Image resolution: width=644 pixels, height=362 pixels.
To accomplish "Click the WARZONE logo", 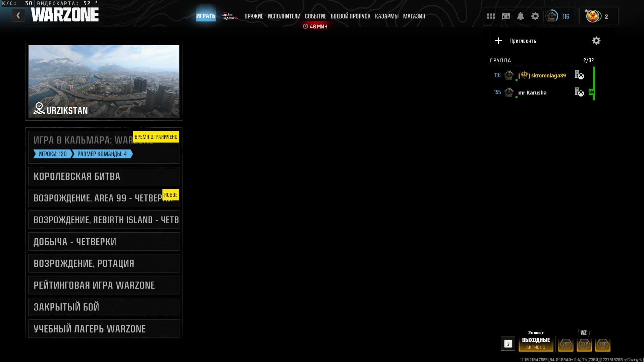I will click(x=65, y=15).
